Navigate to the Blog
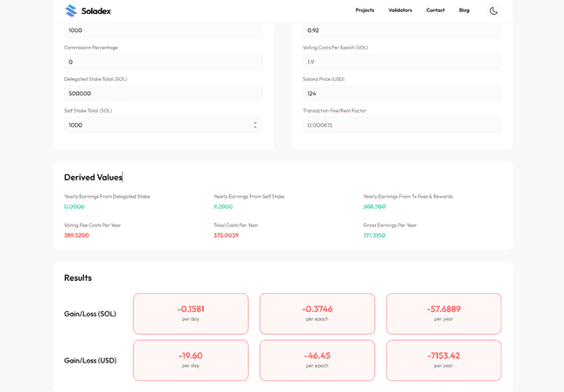This screenshot has width=564, height=392. click(x=464, y=10)
